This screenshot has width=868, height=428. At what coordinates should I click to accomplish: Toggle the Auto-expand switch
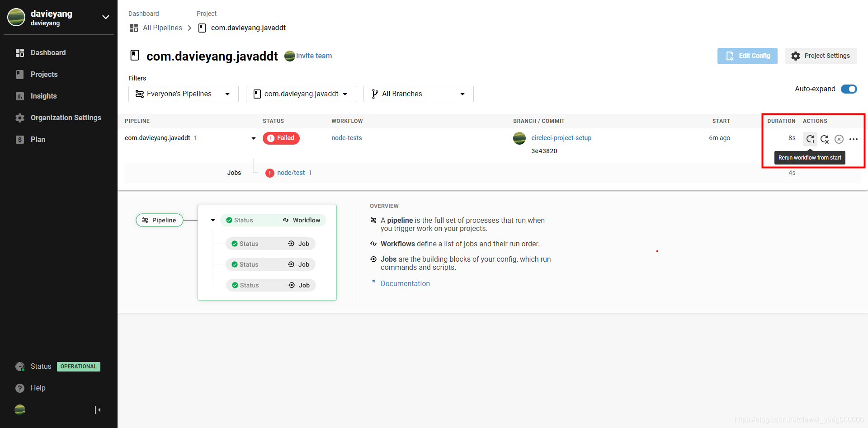[849, 89]
